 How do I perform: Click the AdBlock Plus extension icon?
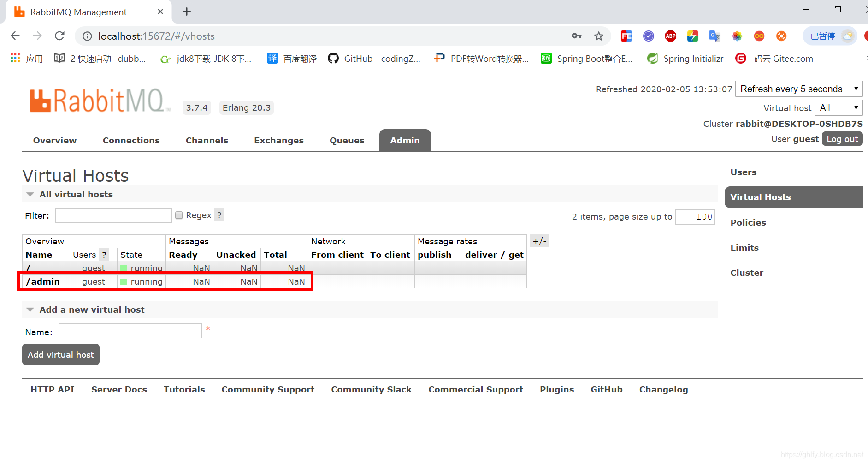click(x=671, y=36)
